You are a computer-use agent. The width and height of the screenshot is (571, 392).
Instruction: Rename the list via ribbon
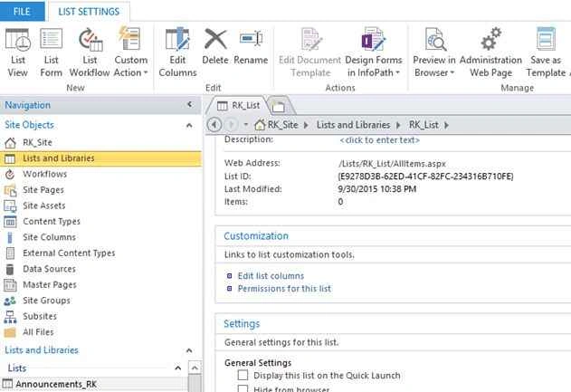point(251,45)
